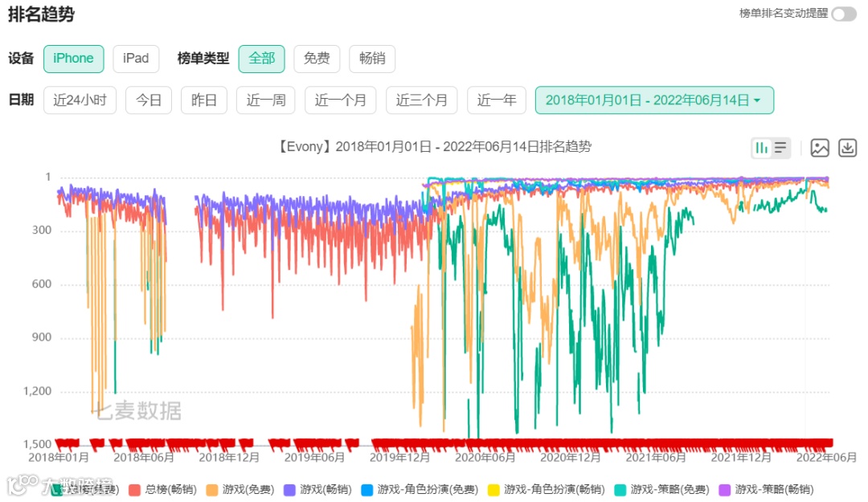
Task: Click the 游戏-角色扮演(免费) legend label
Action: pos(428,490)
